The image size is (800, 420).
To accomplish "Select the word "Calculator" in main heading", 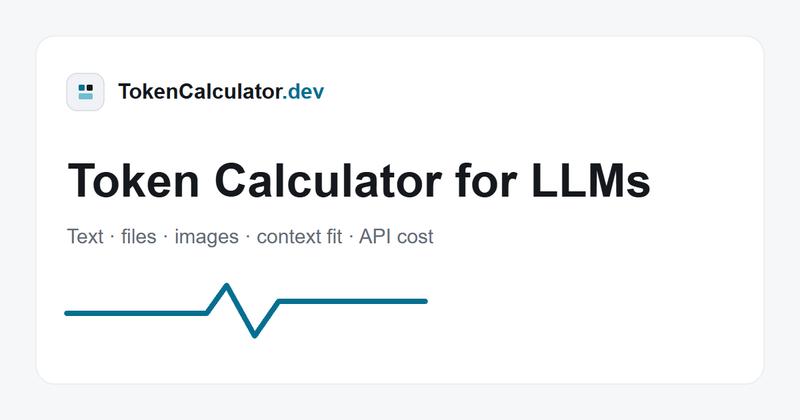I will [328, 180].
